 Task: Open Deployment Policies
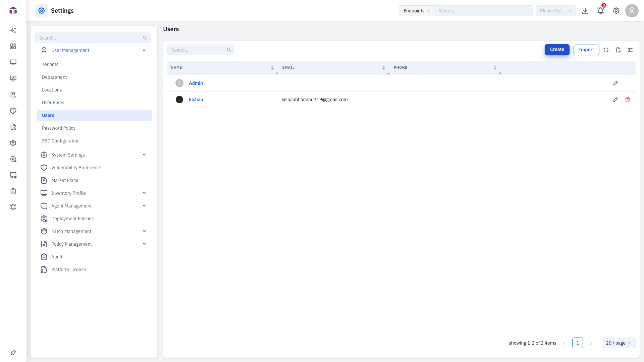point(72,219)
